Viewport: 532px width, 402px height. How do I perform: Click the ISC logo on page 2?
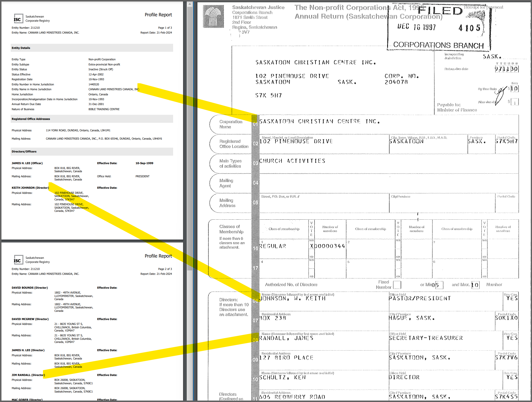[18, 260]
